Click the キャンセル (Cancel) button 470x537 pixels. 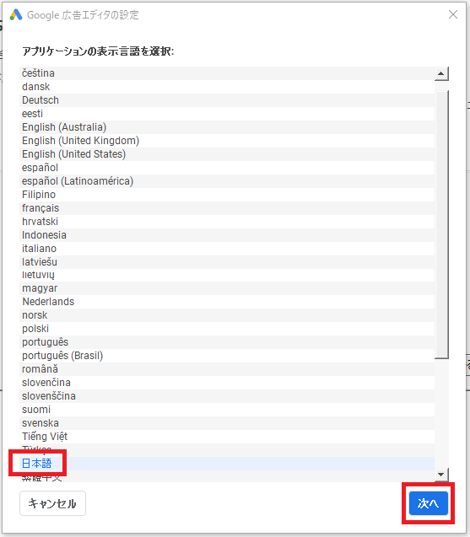[x=52, y=503]
